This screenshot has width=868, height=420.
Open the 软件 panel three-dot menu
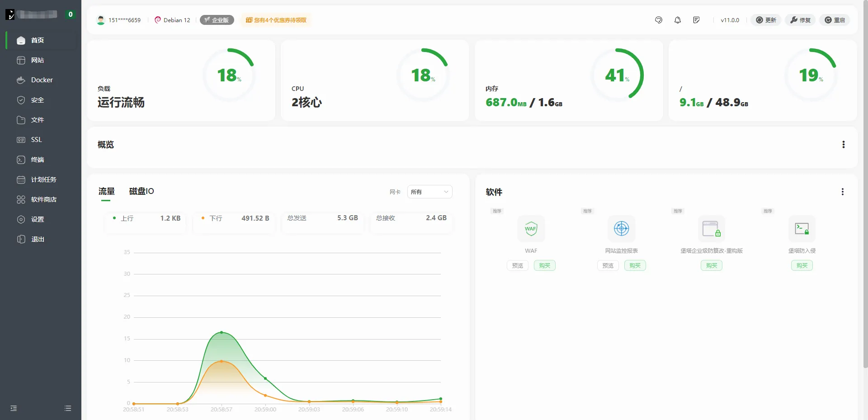click(x=842, y=192)
